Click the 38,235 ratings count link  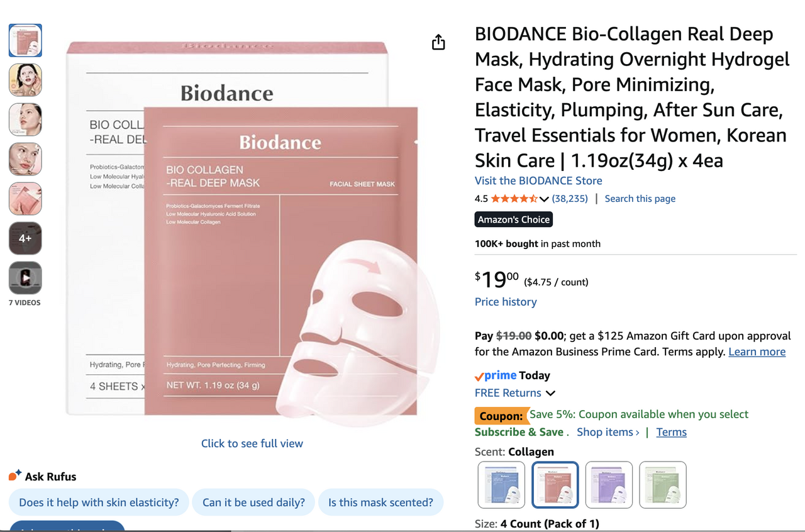570,199
